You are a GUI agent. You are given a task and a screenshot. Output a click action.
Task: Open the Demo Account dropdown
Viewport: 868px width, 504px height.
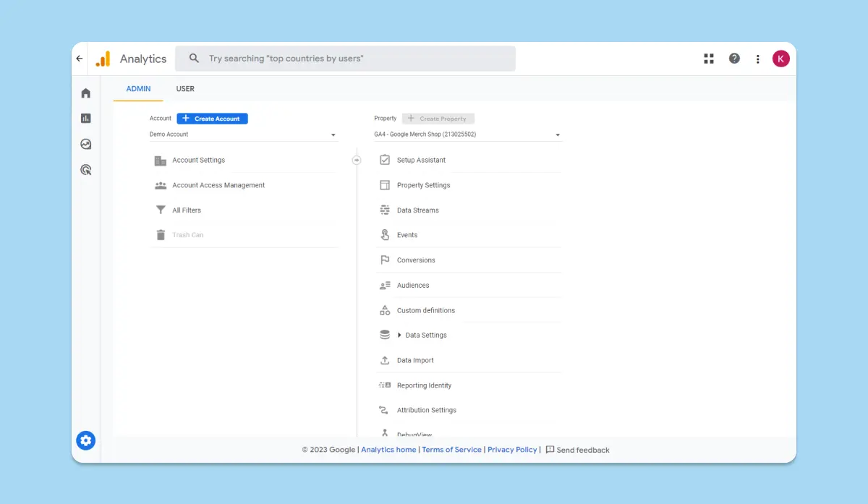tap(243, 134)
